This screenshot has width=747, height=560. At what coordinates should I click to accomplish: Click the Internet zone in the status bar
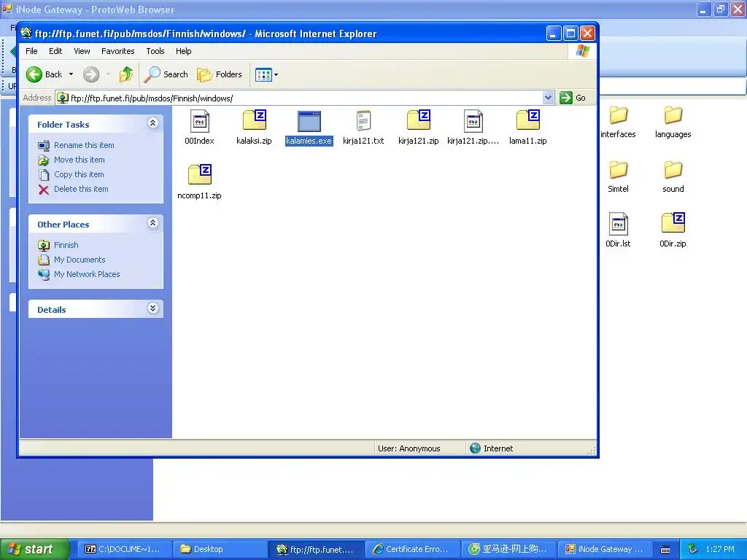tap(491, 448)
